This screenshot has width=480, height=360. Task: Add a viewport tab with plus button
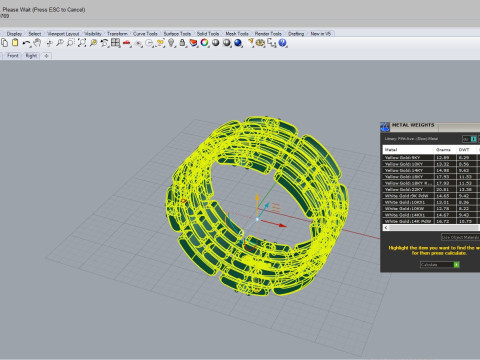tap(46, 56)
